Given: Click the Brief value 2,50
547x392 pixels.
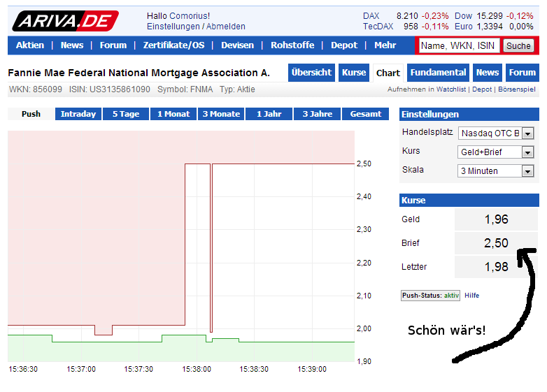Looking at the screenshot, I should tap(496, 243).
